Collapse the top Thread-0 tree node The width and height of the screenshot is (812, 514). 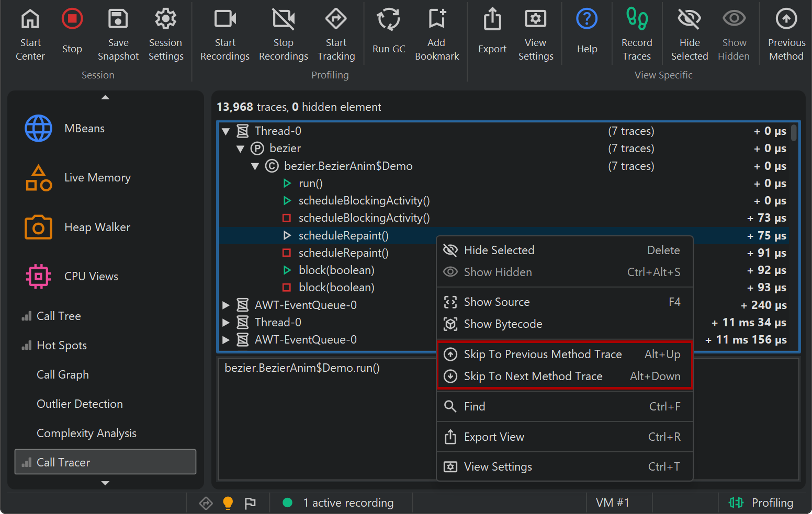coord(226,131)
